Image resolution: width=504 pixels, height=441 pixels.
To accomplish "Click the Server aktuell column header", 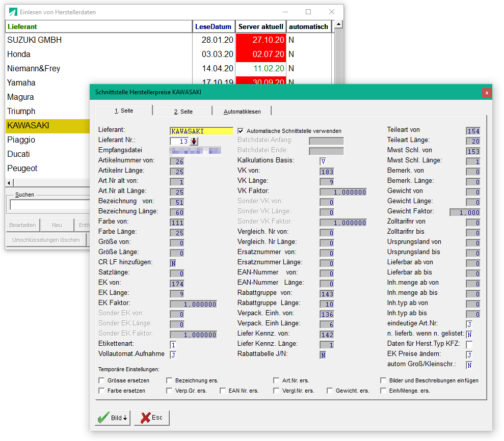I will [261, 26].
